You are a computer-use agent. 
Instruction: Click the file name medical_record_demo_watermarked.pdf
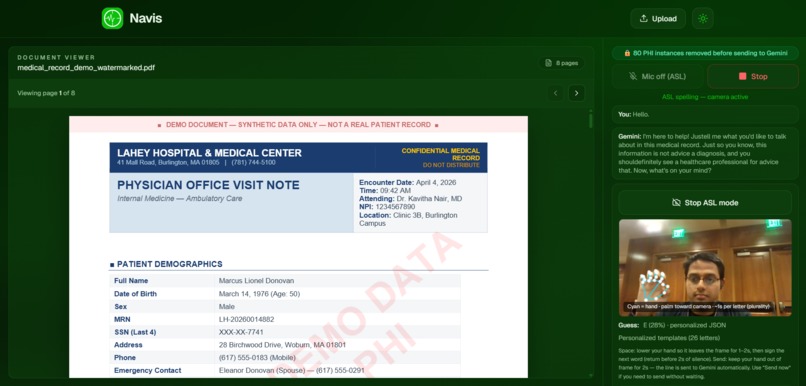[x=86, y=67]
